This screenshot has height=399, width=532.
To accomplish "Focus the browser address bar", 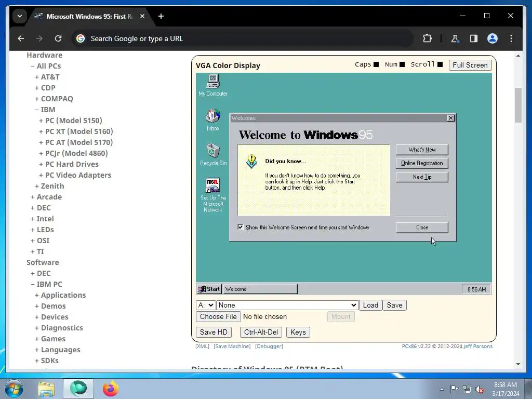I will click(243, 38).
